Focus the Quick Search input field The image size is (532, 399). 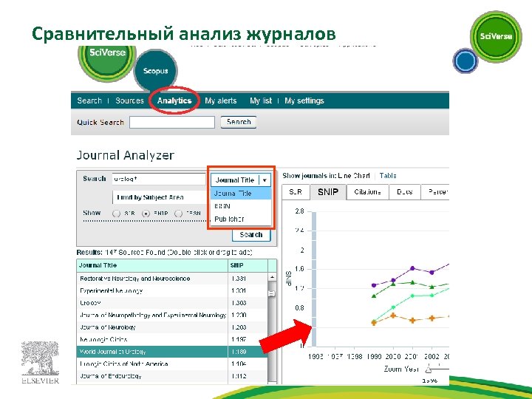click(x=172, y=122)
